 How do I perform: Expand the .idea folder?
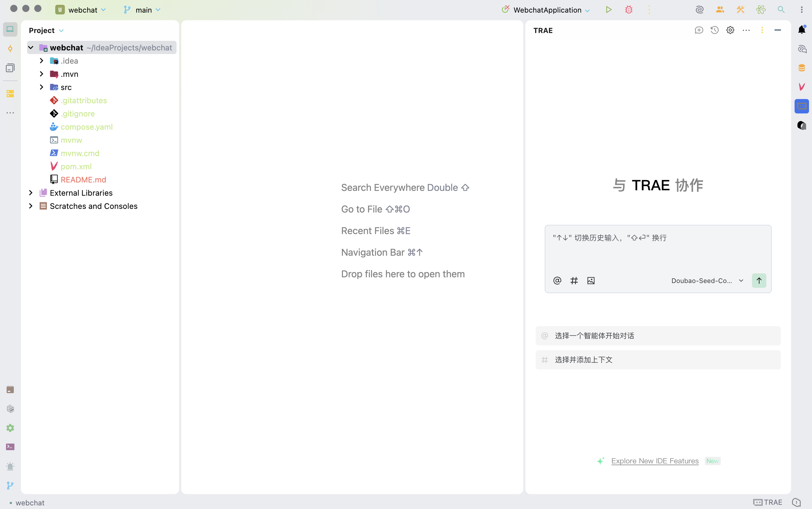[x=41, y=61]
